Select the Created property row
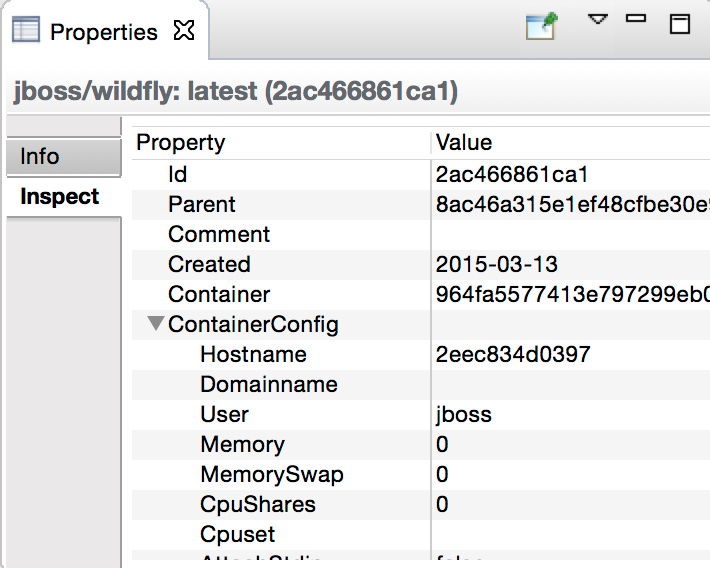The height and width of the screenshot is (568, 710). (209, 264)
